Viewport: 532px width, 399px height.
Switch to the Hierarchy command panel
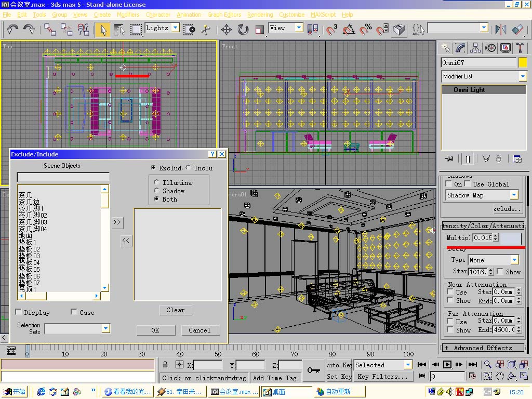tap(475, 48)
